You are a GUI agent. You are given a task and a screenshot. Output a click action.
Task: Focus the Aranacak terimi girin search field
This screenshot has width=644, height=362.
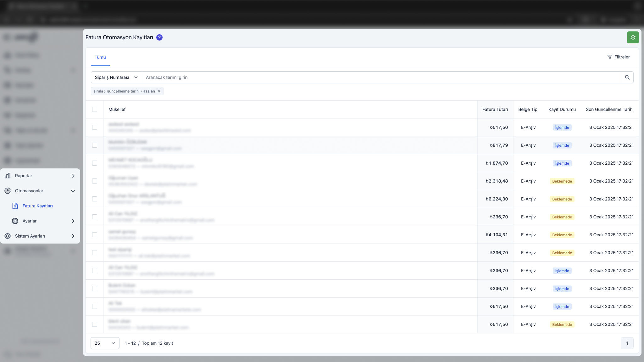381,77
